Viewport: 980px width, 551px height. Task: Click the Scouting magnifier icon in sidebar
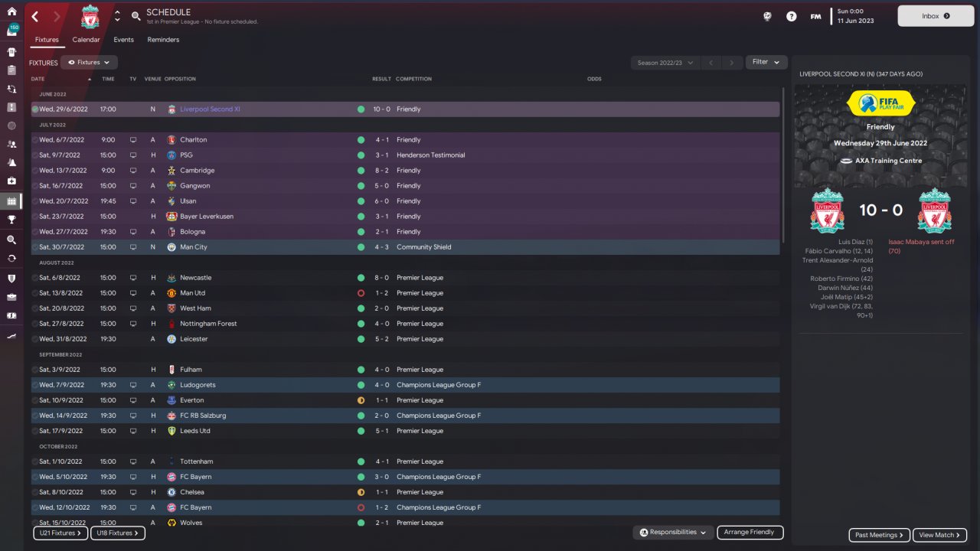11,240
